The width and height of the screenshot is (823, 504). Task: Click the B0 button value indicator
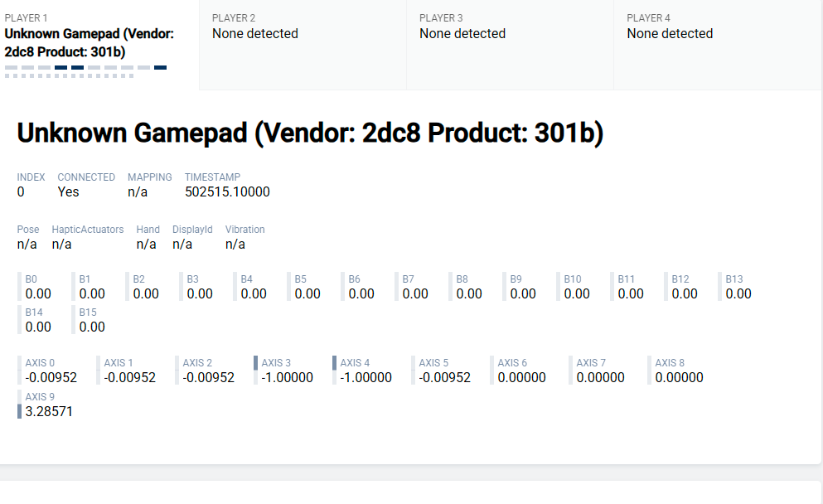[38, 287]
